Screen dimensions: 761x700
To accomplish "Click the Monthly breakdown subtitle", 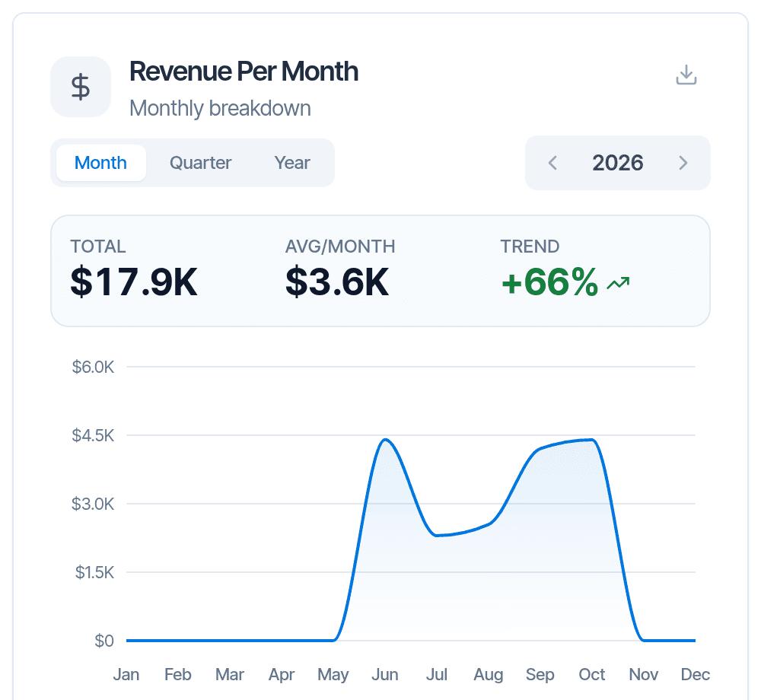I will tap(220, 108).
